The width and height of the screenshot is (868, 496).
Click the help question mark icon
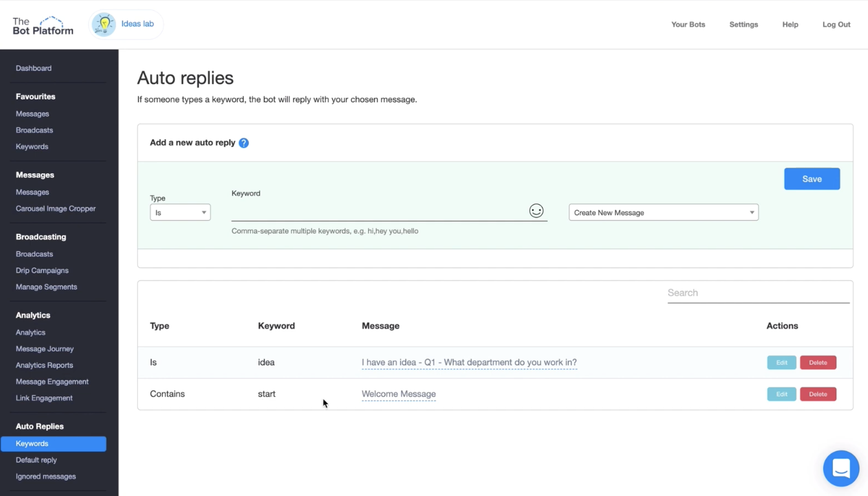pyautogui.click(x=243, y=143)
